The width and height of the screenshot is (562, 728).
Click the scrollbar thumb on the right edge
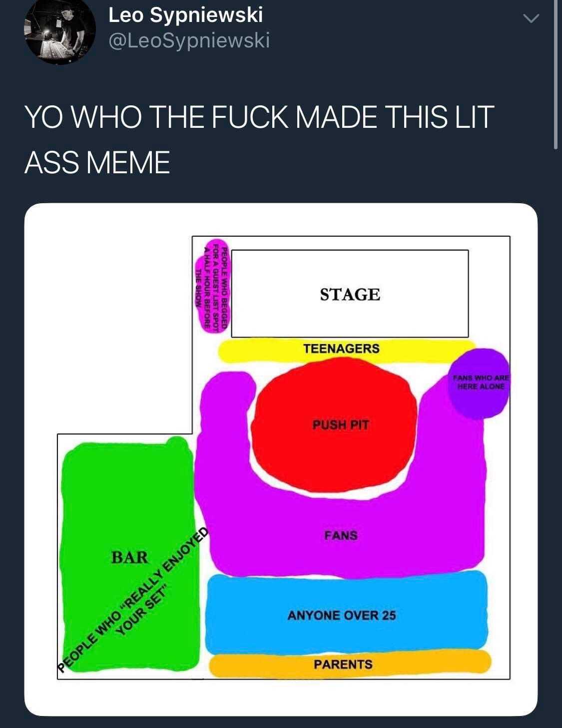[x=556, y=75]
